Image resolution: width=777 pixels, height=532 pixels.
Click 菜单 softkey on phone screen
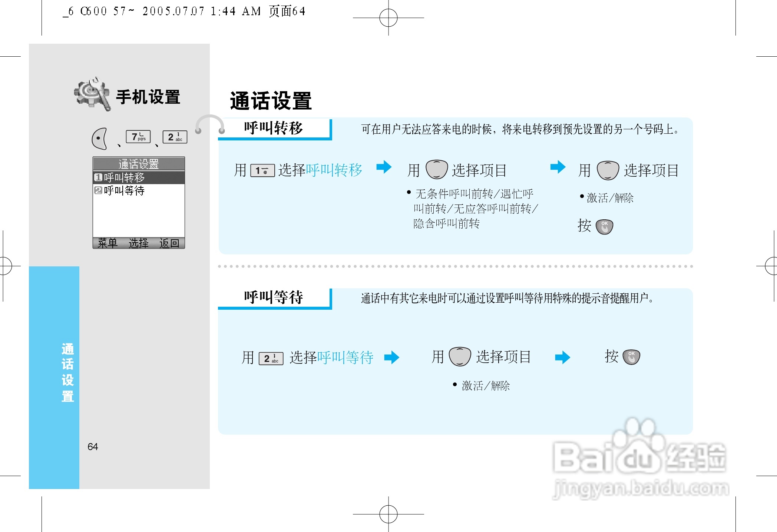(108, 243)
